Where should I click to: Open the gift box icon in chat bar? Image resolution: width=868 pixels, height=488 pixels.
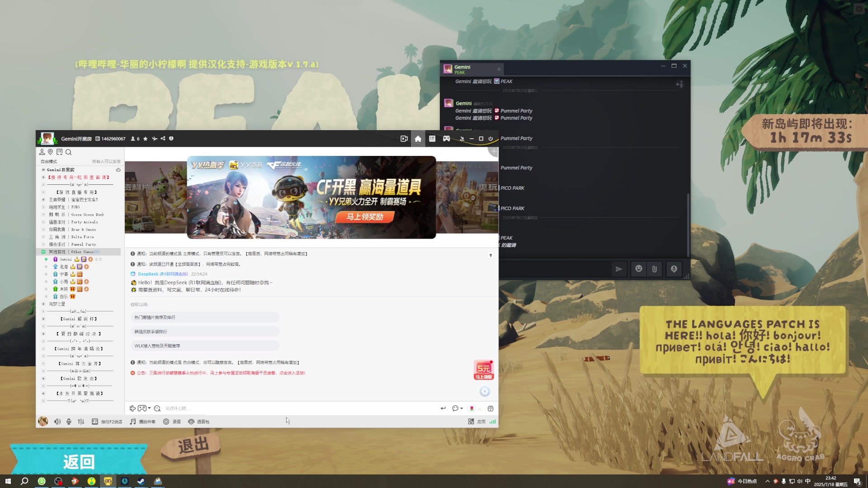pos(491,408)
